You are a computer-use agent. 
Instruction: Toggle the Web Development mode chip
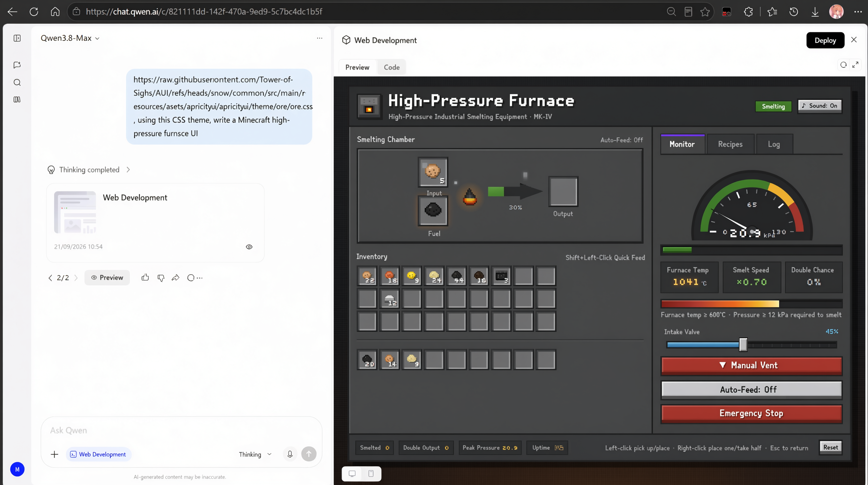(x=98, y=454)
